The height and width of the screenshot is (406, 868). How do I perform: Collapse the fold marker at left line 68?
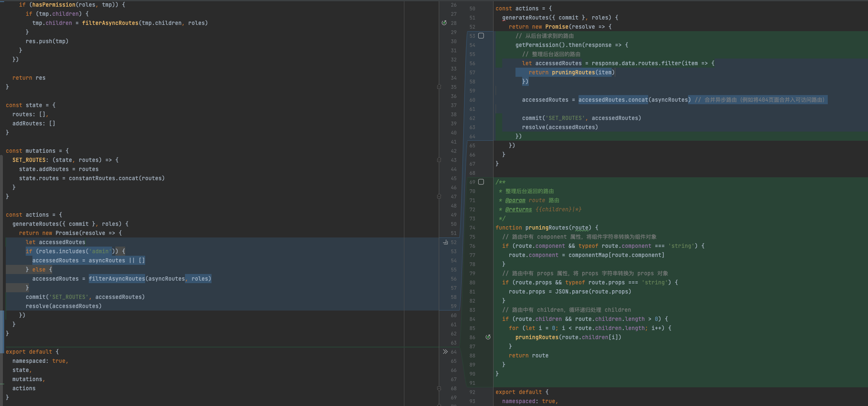click(439, 389)
